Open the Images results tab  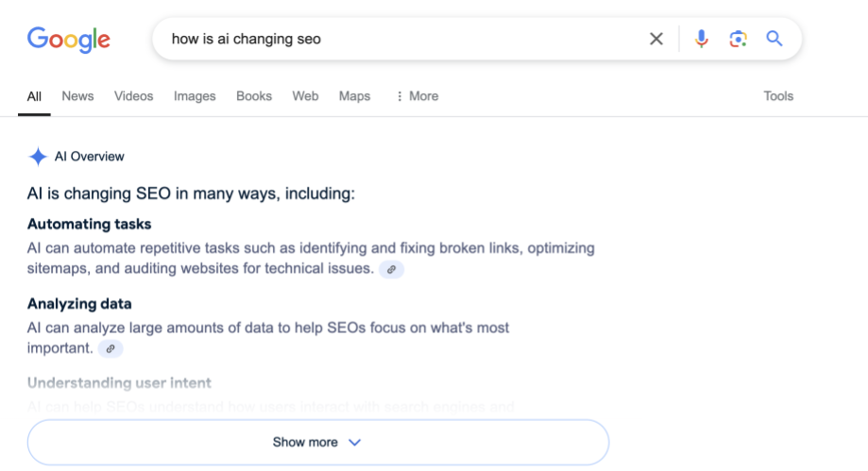click(195, 96)
